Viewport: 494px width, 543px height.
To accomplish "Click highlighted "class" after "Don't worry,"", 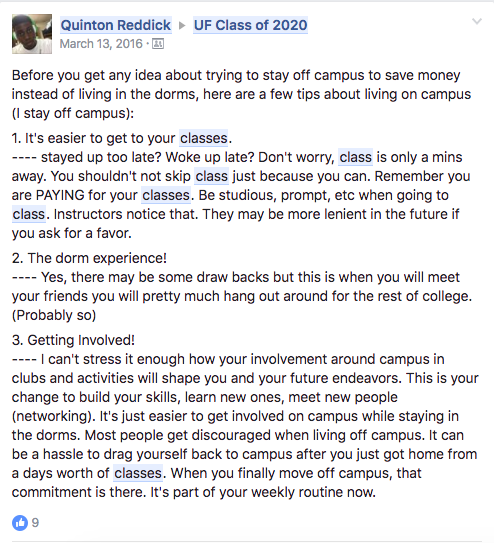I will coord(356,157).
